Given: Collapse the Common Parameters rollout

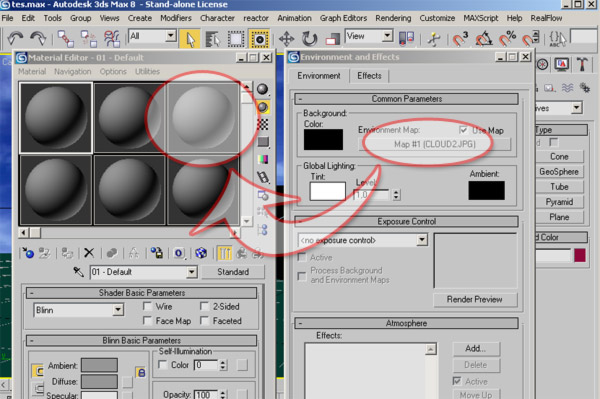Looking at the screenshot, I should 406,99.
